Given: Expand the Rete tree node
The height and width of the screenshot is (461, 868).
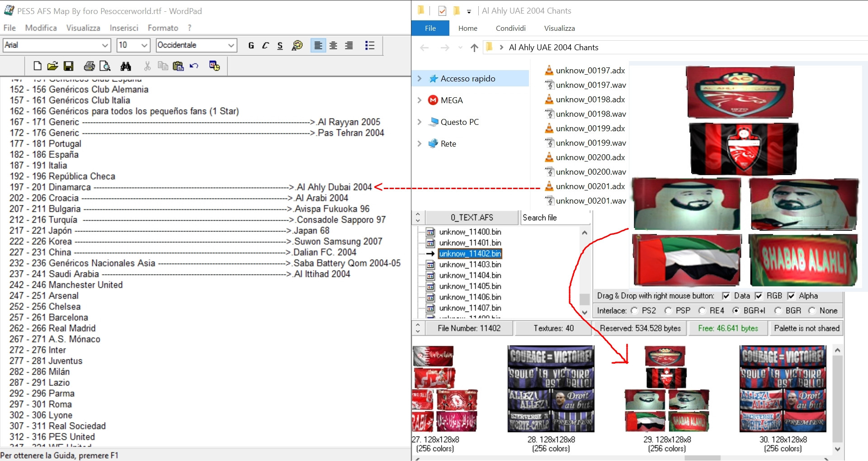Looking at the screenshot, I should (x=419, y=143).
